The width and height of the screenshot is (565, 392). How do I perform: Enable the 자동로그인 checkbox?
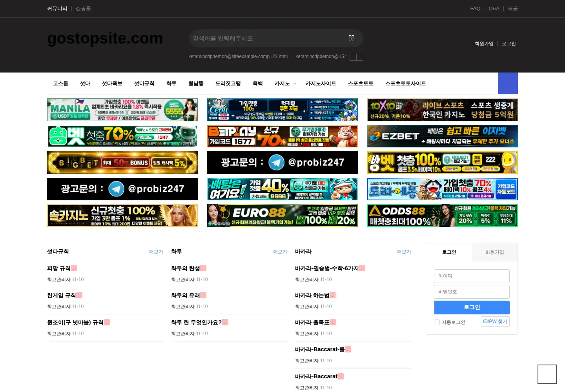(437, 322)
